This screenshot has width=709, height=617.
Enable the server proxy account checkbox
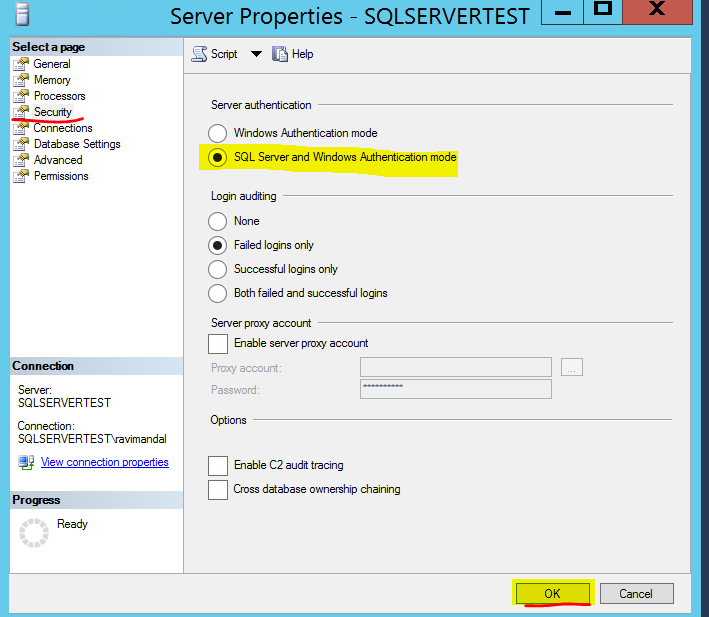click(218, 343)
